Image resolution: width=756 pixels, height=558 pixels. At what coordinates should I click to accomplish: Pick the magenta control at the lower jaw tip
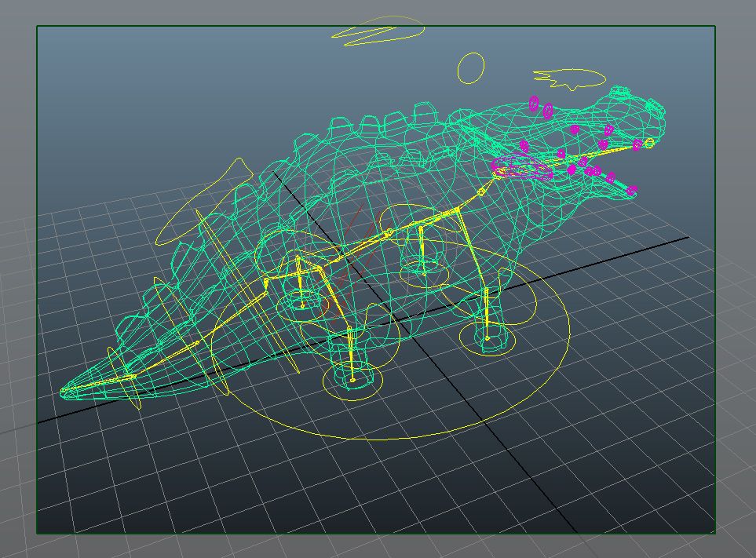point(632,190)
